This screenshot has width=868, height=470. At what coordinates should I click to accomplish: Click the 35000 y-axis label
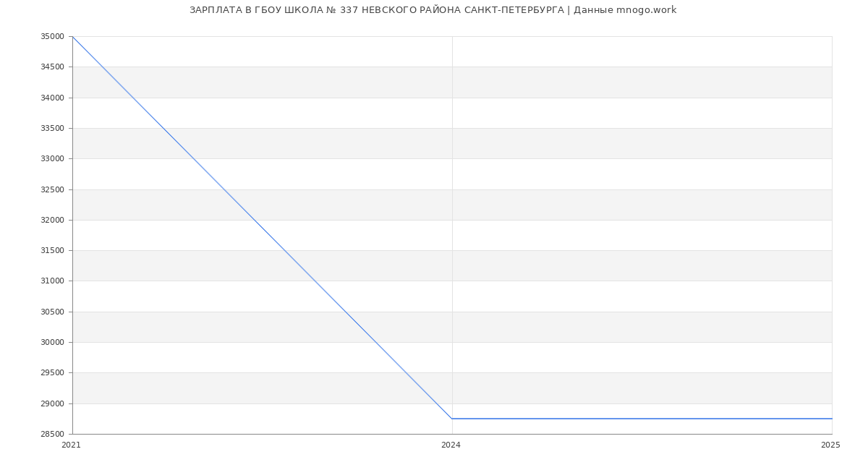pos(53,36)
